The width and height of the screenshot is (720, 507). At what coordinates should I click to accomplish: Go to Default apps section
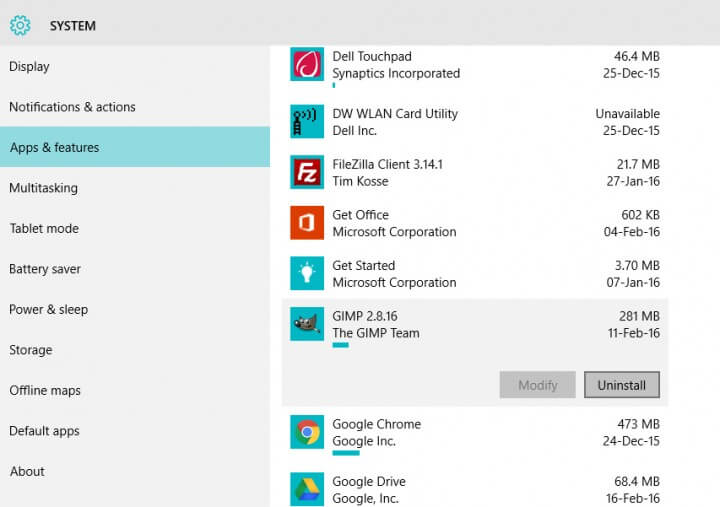pyautogui.click(x=135, y=431)
